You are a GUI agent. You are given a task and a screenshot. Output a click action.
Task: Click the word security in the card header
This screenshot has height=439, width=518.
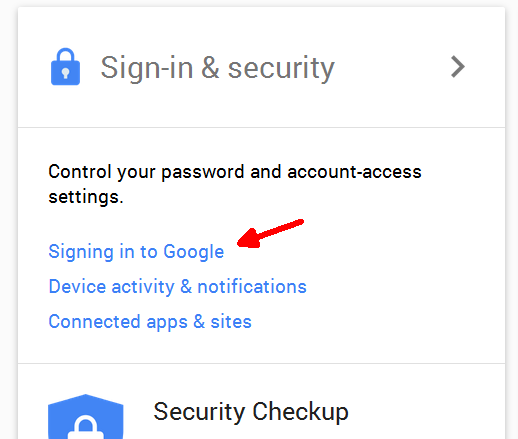click(281, 68)
